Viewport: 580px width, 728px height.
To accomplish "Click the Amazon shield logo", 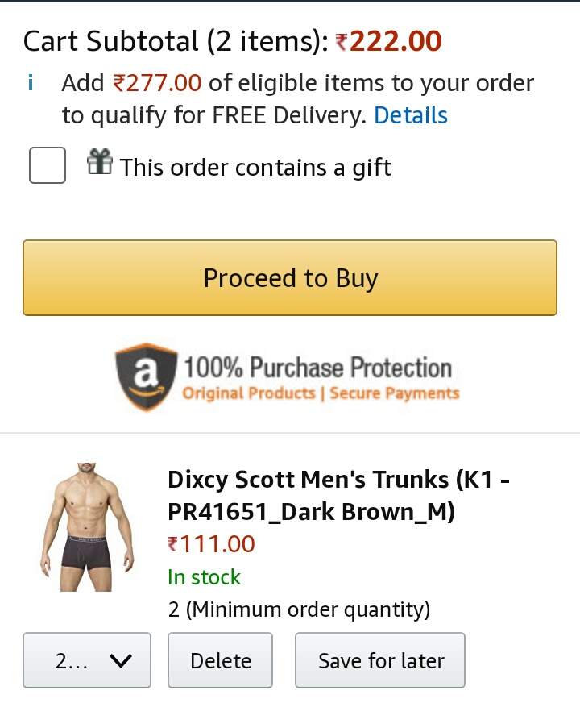I will click(x=146, y=376).
